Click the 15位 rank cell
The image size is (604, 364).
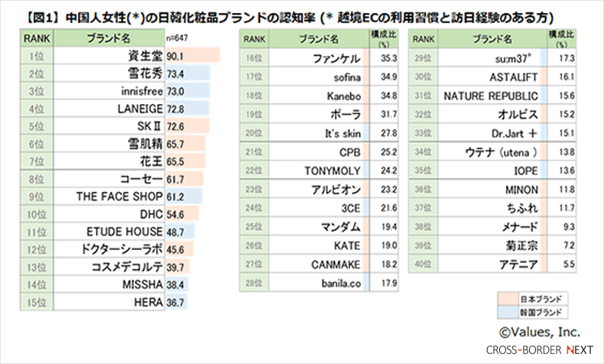click(x=37, y=302)
